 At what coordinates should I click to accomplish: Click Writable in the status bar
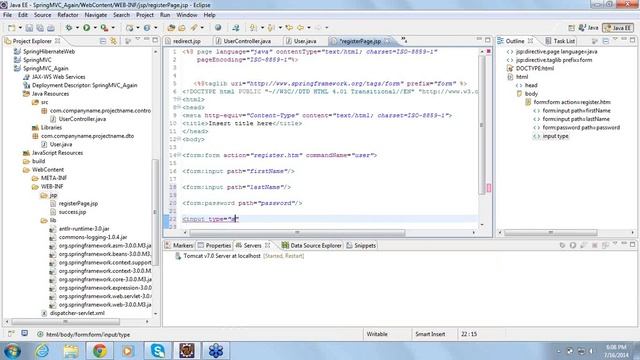(377, 334)
